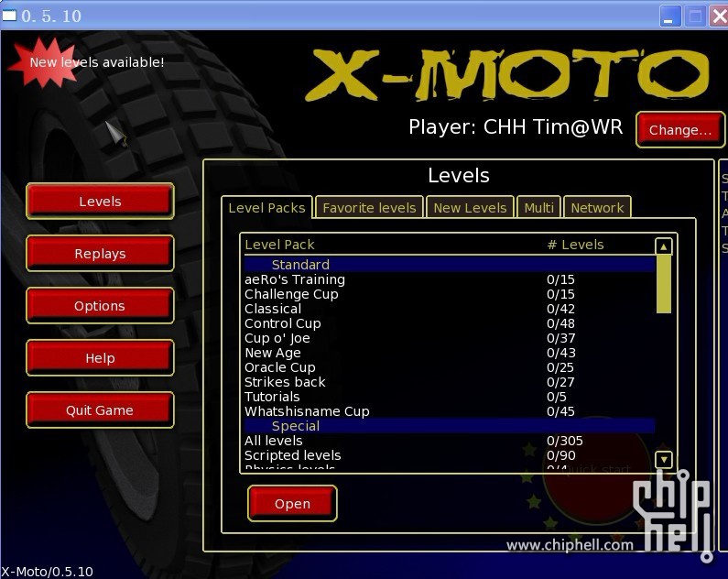The height and width of the screenshot is (579, 728).
Task: Select the Strikes back level pack
Action: tap(450, 382)
